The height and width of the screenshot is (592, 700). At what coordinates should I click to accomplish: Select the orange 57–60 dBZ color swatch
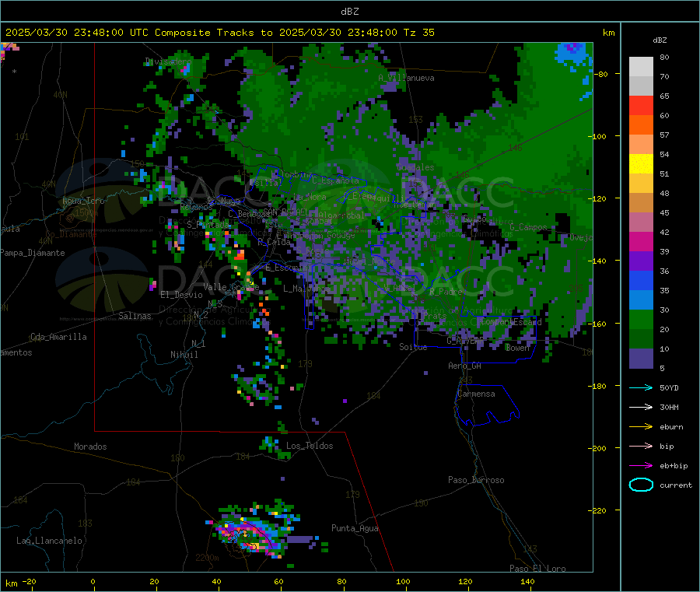(641, 125)
